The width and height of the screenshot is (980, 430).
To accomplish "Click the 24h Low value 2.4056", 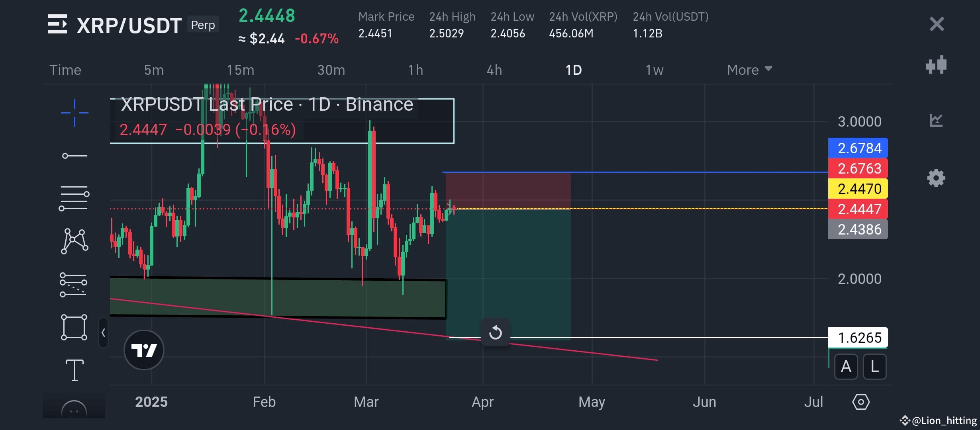I will coord(508,33).
